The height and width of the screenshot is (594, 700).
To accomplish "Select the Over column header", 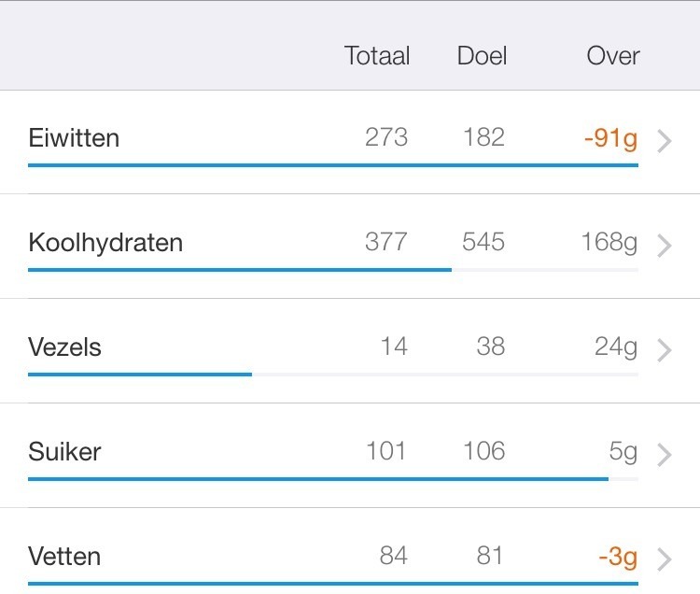I will click(613, 56).
